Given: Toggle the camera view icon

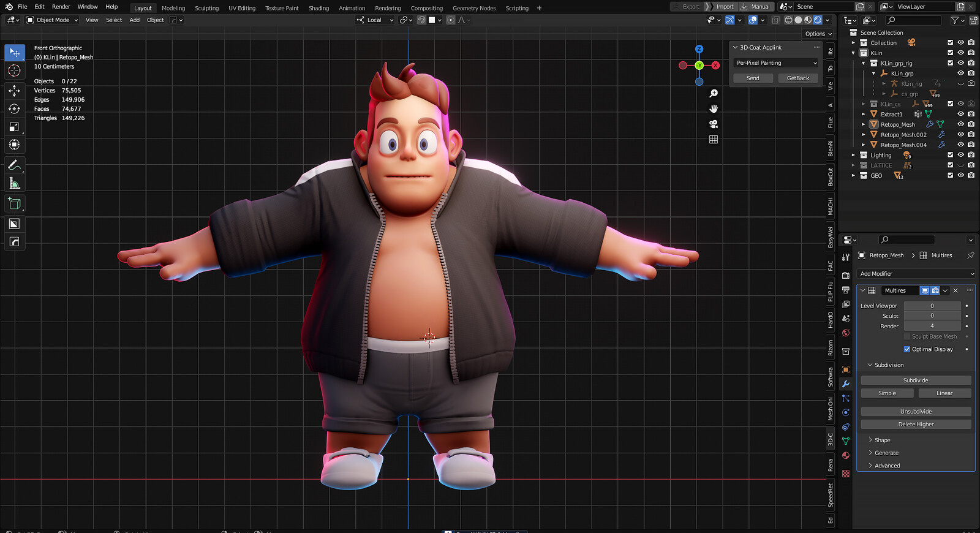Looking at the screenshot, I should point(714,124).
